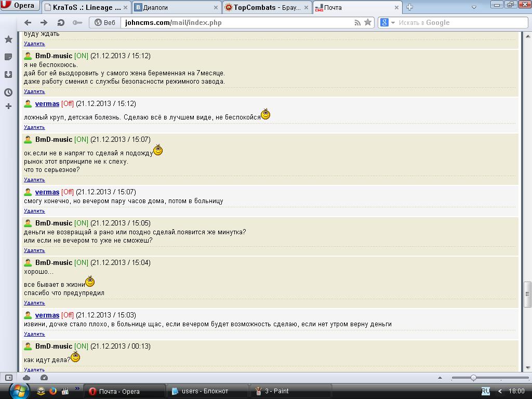Go back using the back arrow
Screen dimensions: 532x399
tap(28, 22)
